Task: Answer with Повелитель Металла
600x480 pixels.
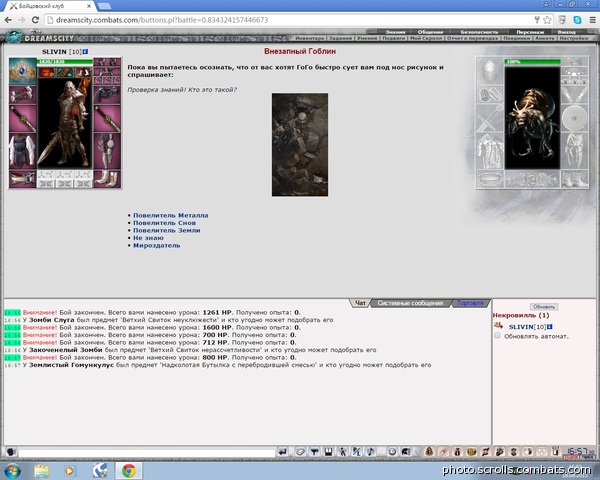Action: coord(171,216)
